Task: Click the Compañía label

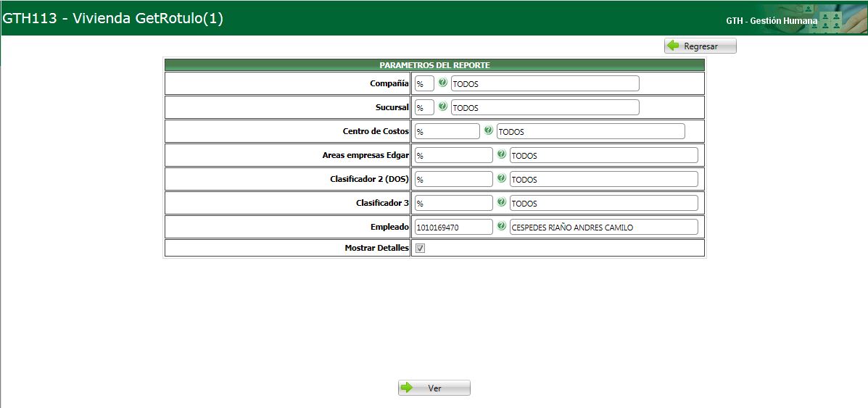Action: point(389,83)
